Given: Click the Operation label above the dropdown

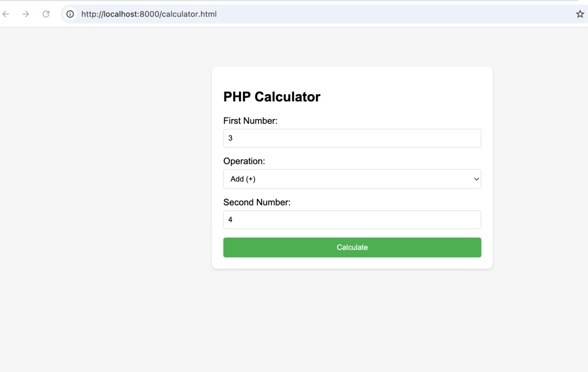Looking at the screenshot, I should [x=244, y=161].
